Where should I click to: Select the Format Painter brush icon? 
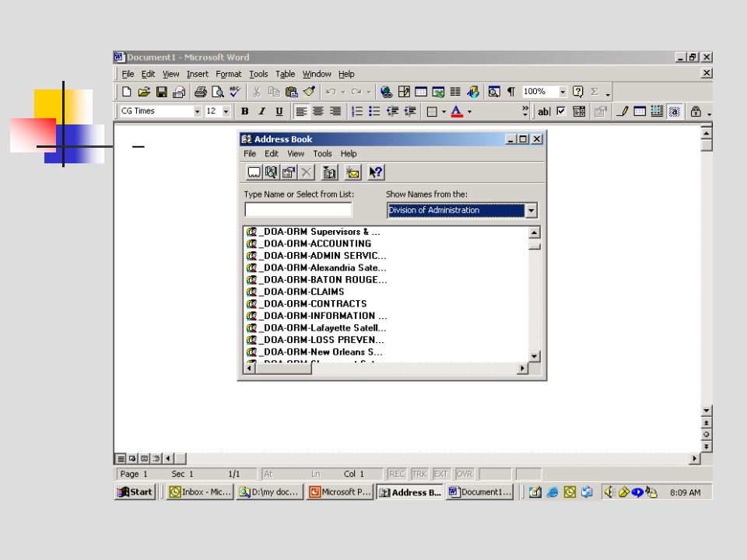[309, 92]
